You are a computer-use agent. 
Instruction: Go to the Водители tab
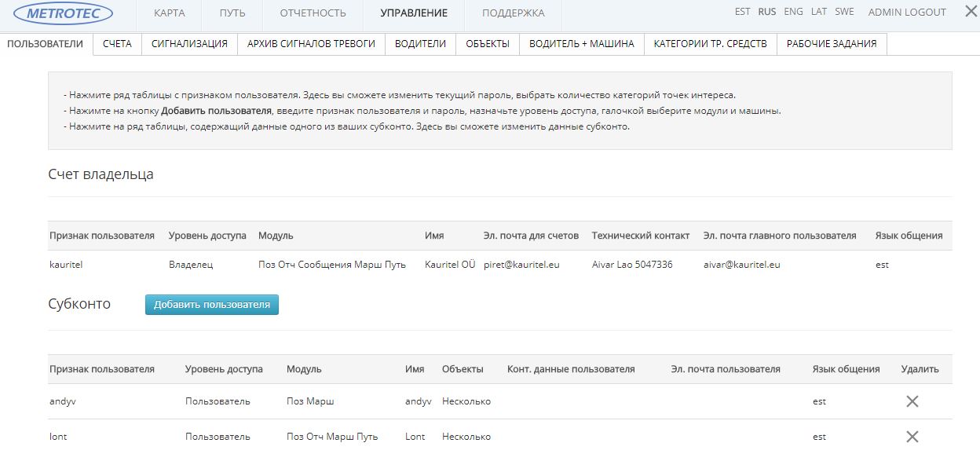coord(420,44)
